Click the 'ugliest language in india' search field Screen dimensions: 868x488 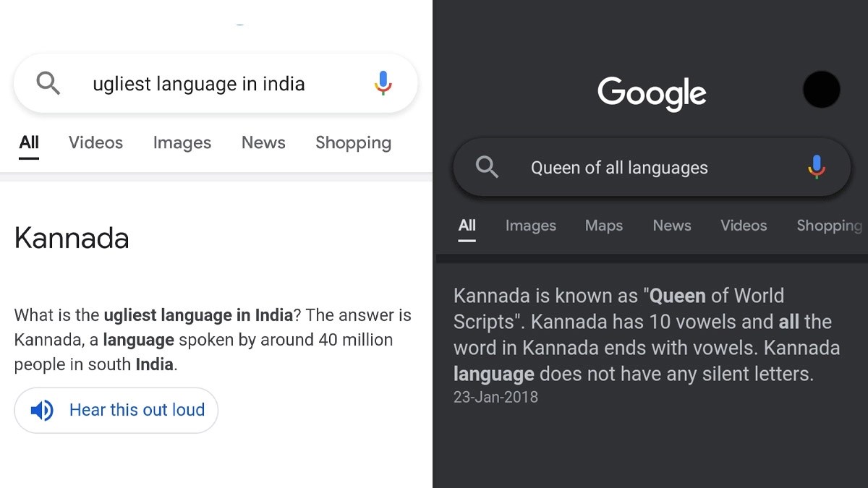(199, 84)
